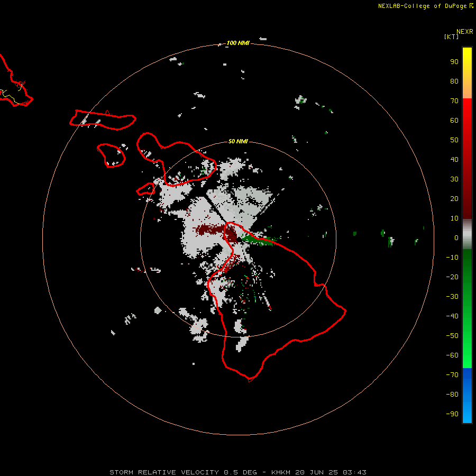Pick the -50 label on the color scale
Screen dimensions: 476x476
pos(452,336)
